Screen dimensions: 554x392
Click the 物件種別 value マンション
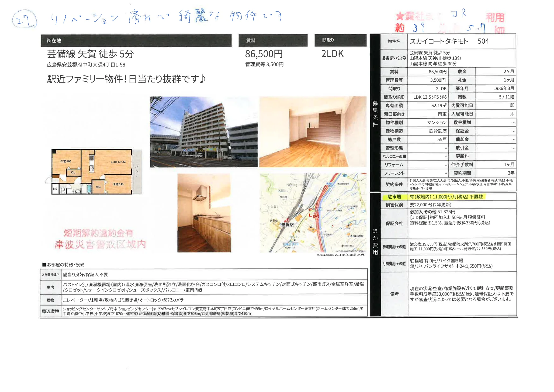(437, 123)
